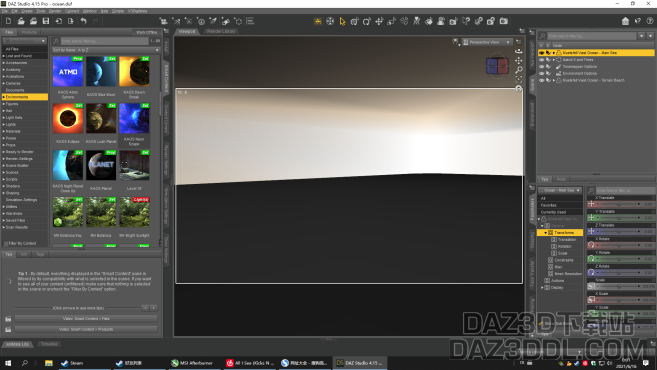
Task: Click the Undo arrow icon
Action: (83, 21)
